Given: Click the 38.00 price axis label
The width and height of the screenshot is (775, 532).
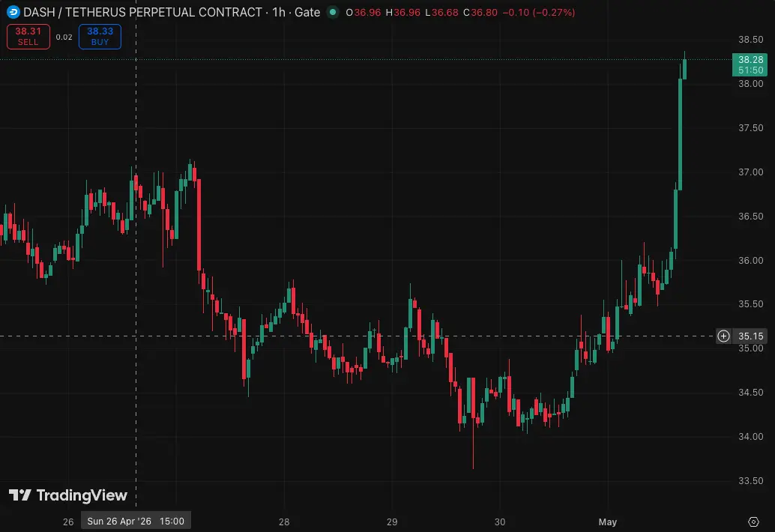Looking at the screenshot, I should [x=750, y=83].
